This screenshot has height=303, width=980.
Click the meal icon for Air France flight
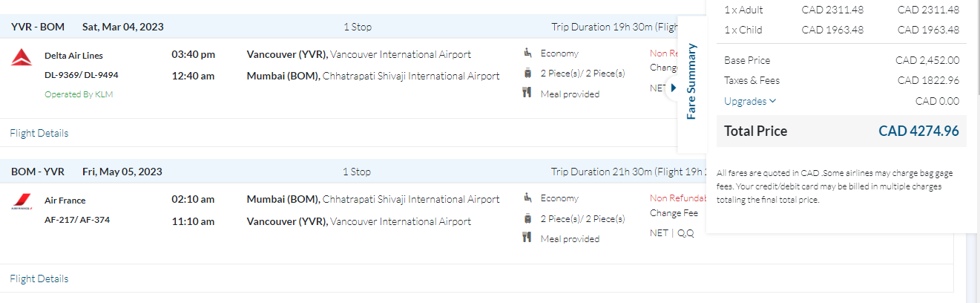527,238
